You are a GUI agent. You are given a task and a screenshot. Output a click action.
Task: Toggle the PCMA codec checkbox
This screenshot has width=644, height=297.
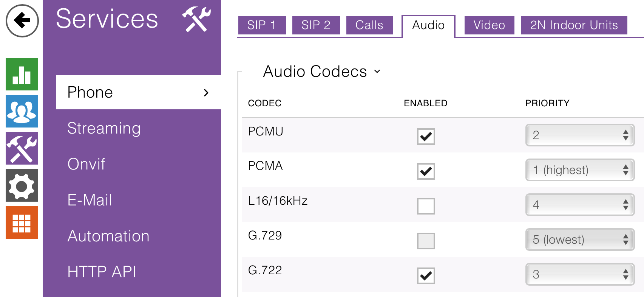click(426, 171)
